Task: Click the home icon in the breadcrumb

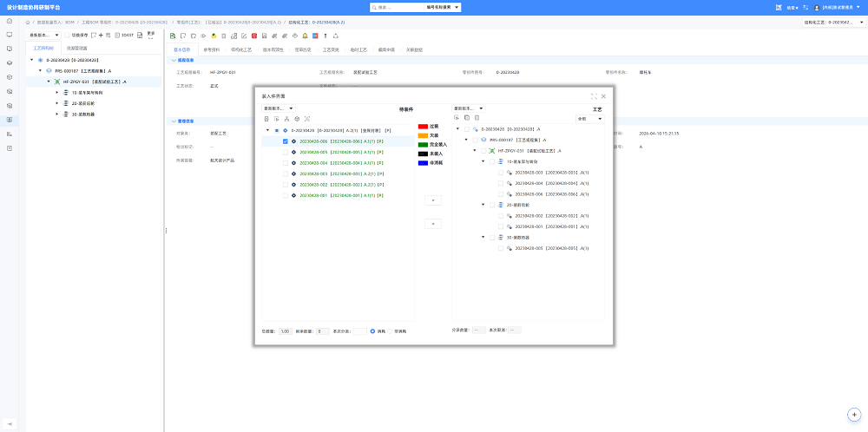Action: coord(28,23)
